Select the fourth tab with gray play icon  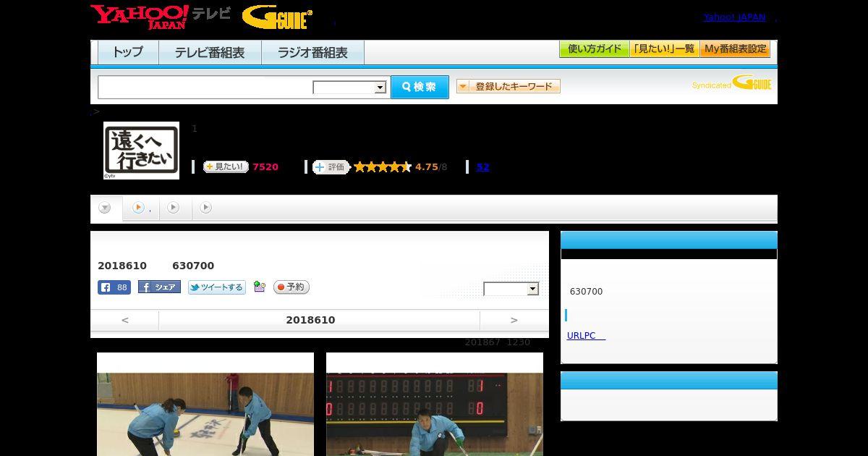coord(206,208)
